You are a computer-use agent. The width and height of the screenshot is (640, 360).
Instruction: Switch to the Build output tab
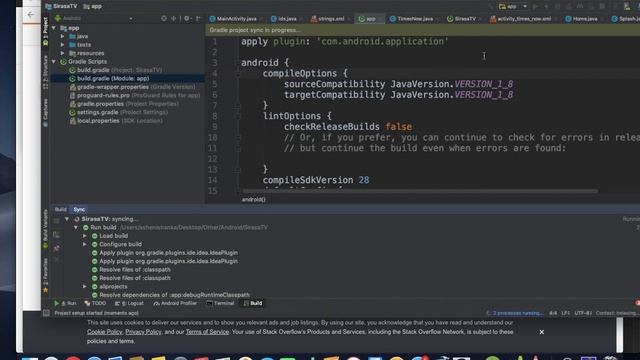pyautogui.click(x=60, y=209)
